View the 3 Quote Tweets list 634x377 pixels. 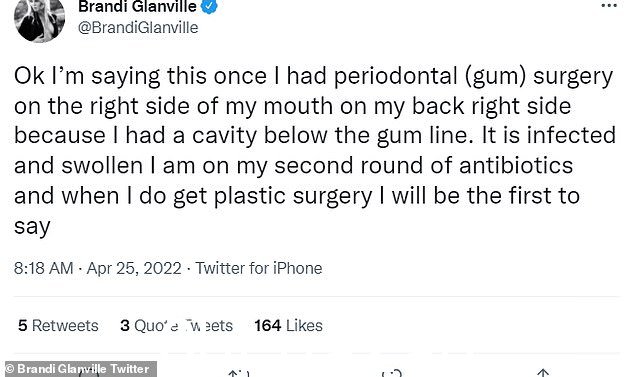177,326
